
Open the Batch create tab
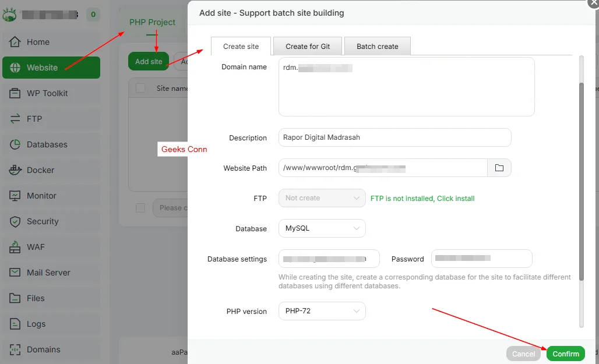pyautogui.click(x=377, y=45)
